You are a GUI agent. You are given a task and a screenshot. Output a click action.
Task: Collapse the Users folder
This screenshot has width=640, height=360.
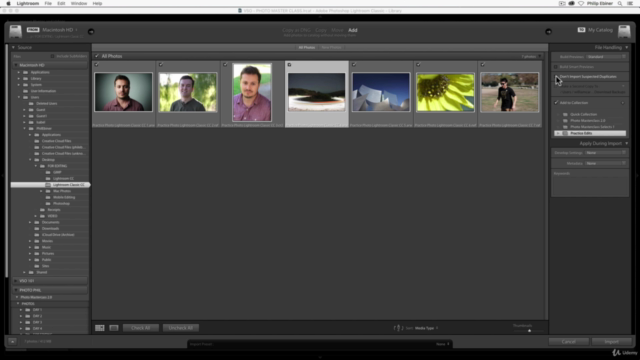click(x=19, y=97)
